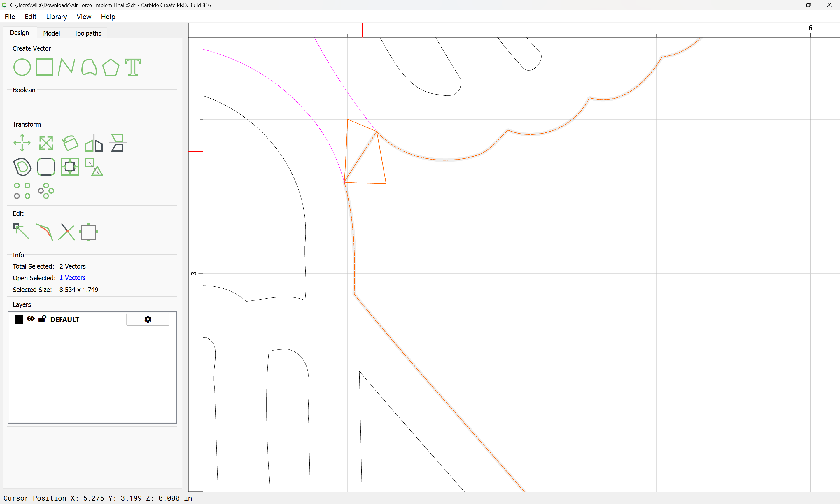Switch to the Toolpaths tab

click(x=87, y=33)
